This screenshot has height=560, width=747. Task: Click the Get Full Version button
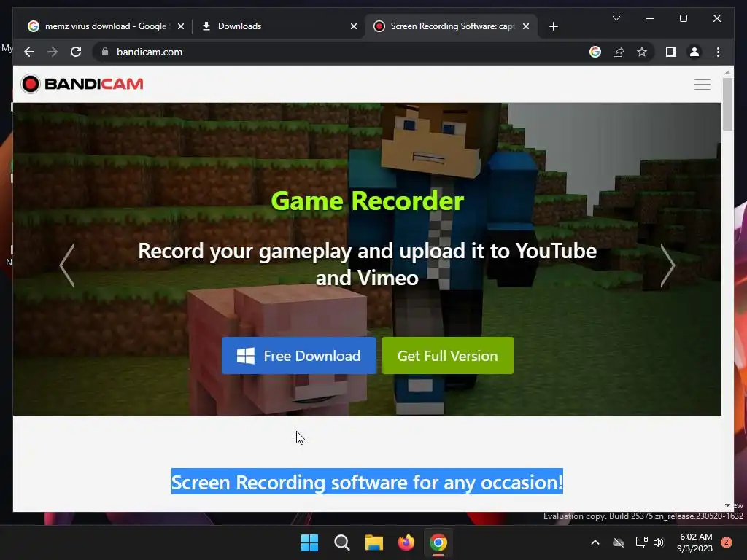point(447,356)
